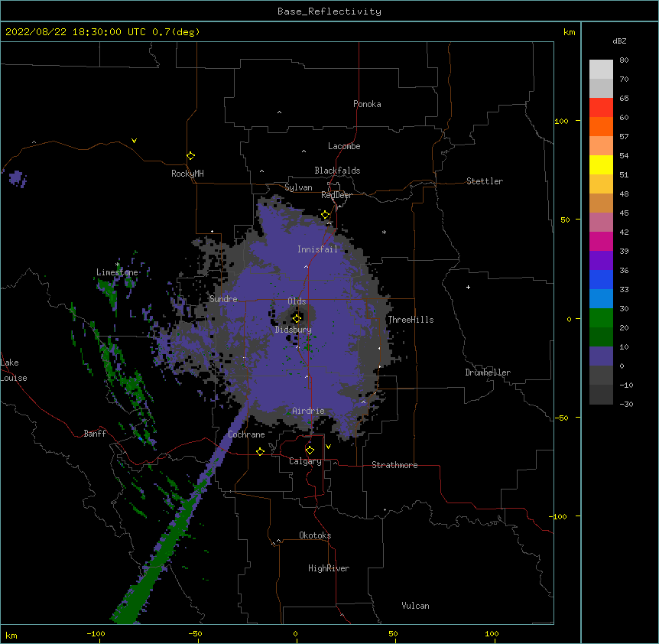The image size is (659, 644).
Task: Click the Strathmore town label
Action: [x=394, y=465]
